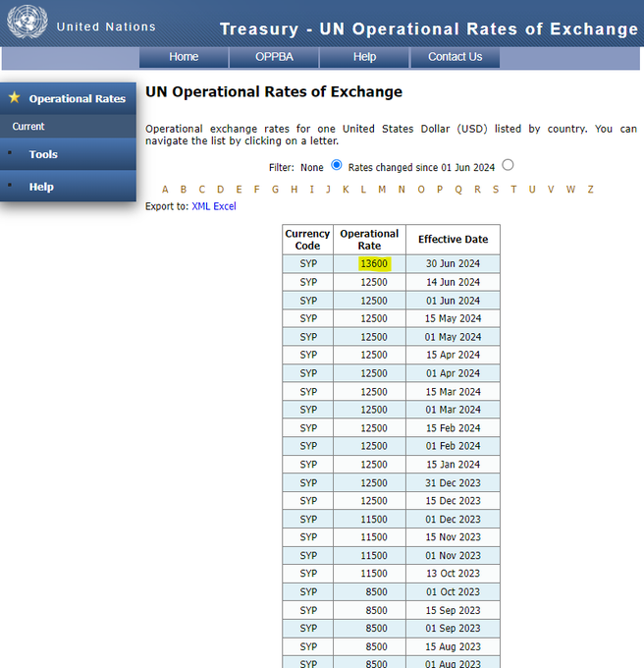Jump to countries starting with A
Screen dimensions: 644x668
pyautogui.click(x=165, y=190)
